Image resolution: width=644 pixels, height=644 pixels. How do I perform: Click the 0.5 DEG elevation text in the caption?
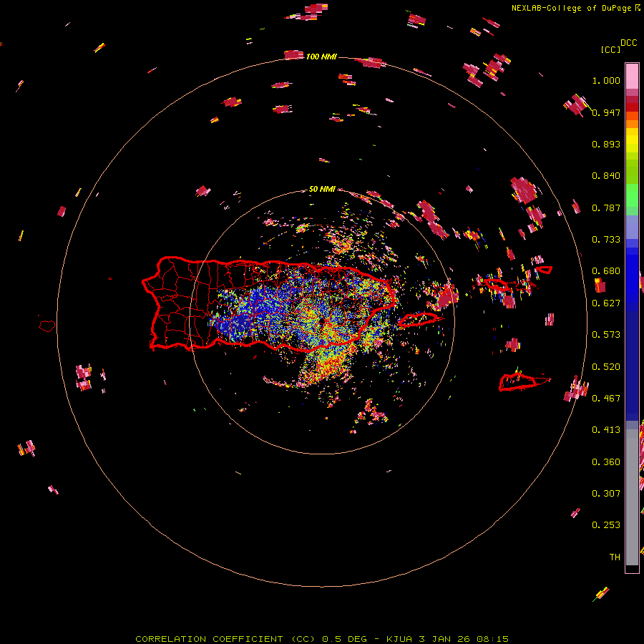344,639
